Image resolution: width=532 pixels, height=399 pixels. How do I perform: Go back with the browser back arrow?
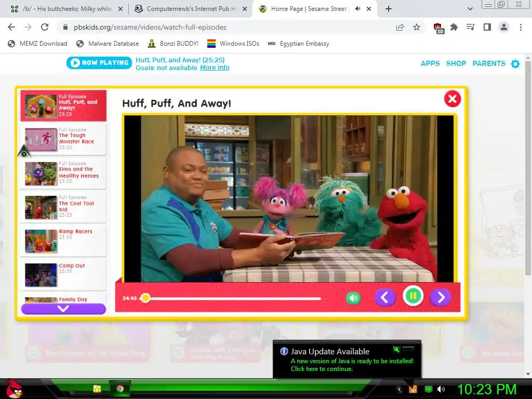click(11, 27)
